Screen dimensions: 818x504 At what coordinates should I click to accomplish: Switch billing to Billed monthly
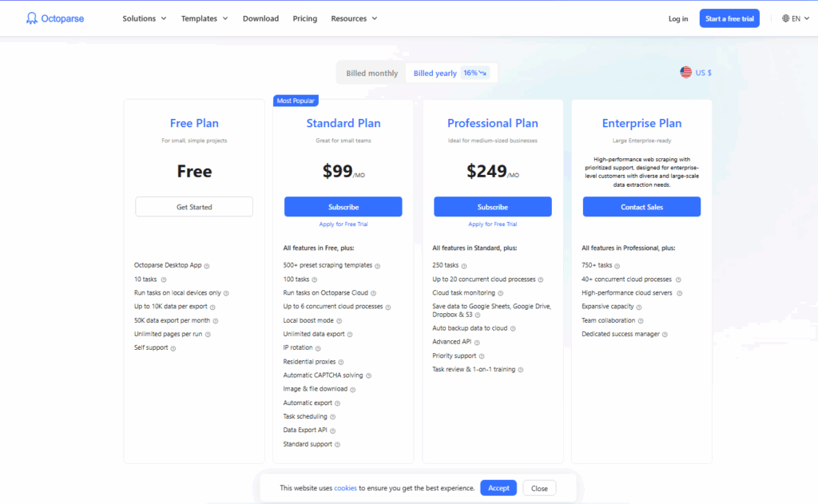click(x=372, y=73)
